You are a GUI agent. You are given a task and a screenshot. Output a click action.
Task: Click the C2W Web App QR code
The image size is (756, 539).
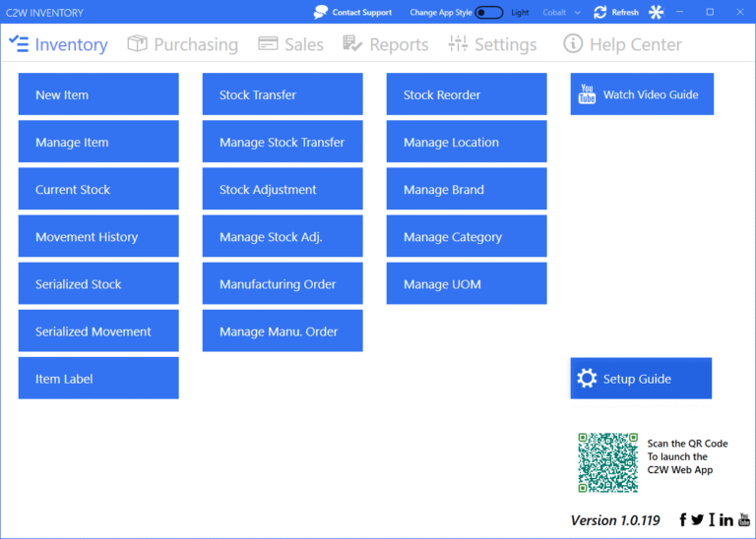607,462
